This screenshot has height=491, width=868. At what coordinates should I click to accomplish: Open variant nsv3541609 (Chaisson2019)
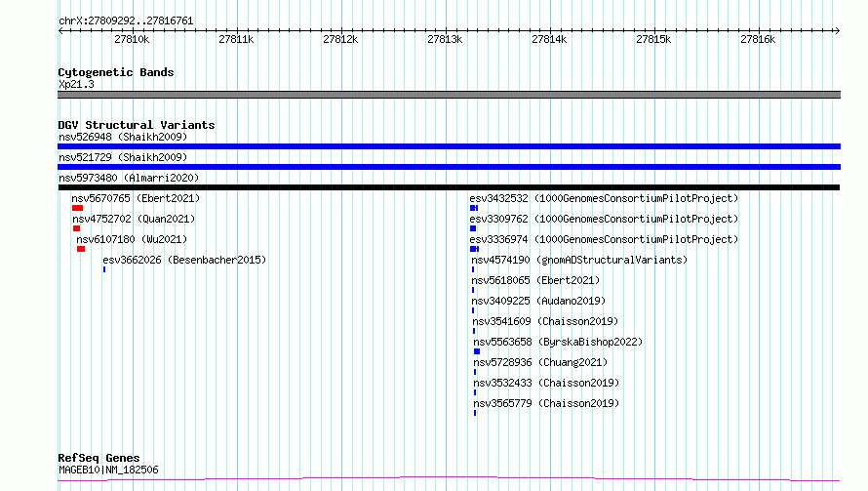click(x=545, y=321)
